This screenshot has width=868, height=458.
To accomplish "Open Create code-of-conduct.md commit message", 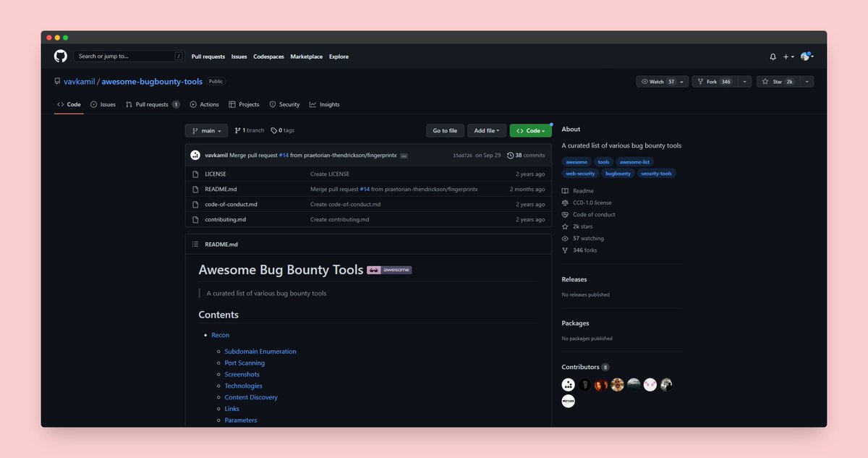I will coord(345,204).
